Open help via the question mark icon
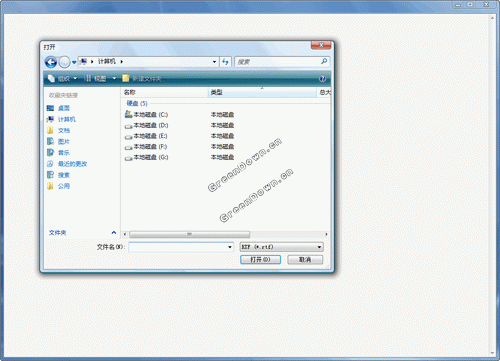This screenshot has height=361, width=500. (322, 79)
